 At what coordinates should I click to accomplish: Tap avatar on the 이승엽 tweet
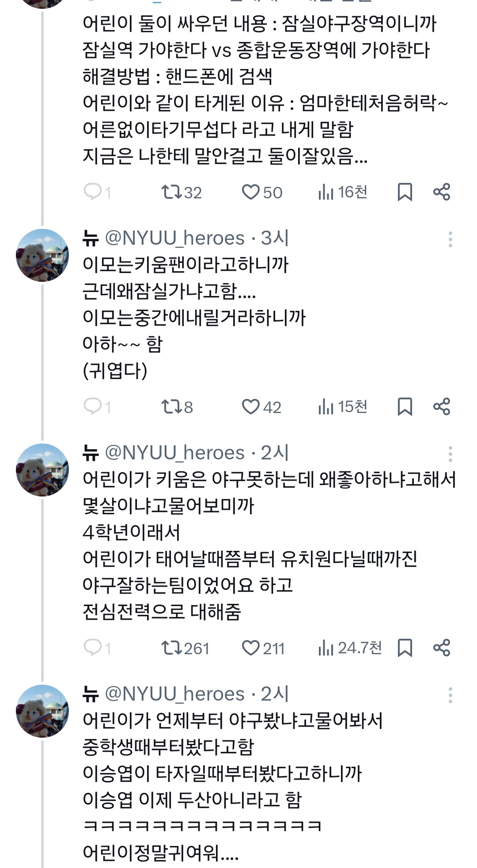pyautogui.click(x=42, y=711)
